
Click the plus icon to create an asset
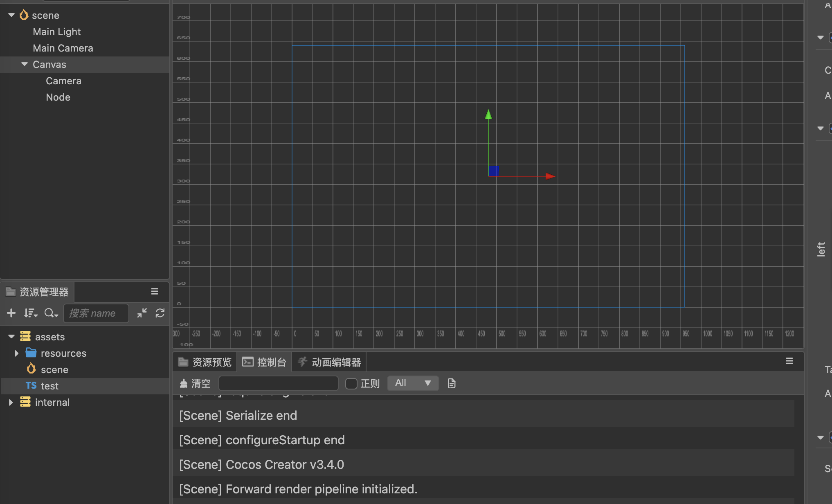11,313
